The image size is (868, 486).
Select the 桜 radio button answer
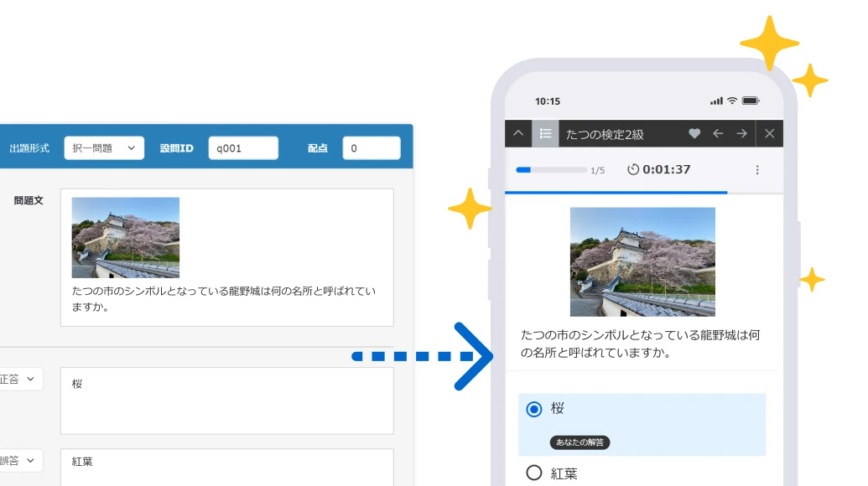click(534, 409)
